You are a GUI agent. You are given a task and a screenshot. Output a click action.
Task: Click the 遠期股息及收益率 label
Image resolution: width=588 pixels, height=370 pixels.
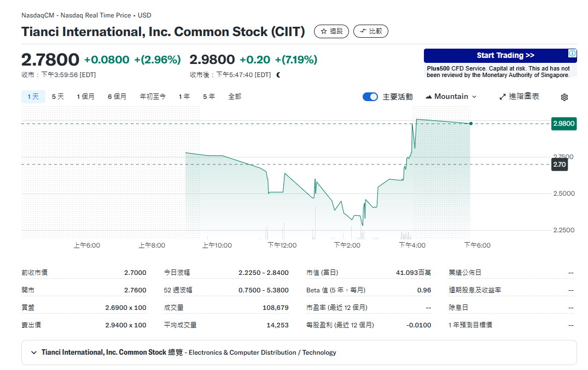pos(475,290)
